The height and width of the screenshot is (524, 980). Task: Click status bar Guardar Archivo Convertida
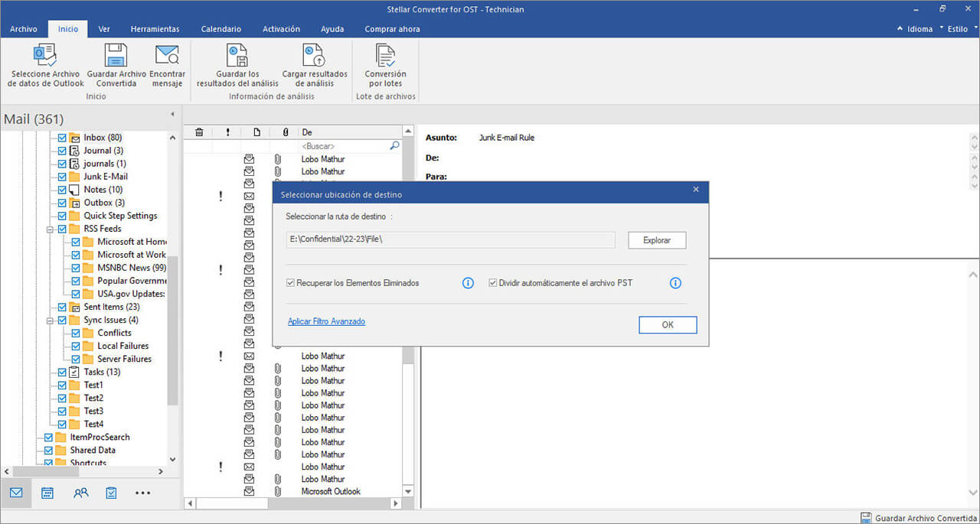pos(918,518)
